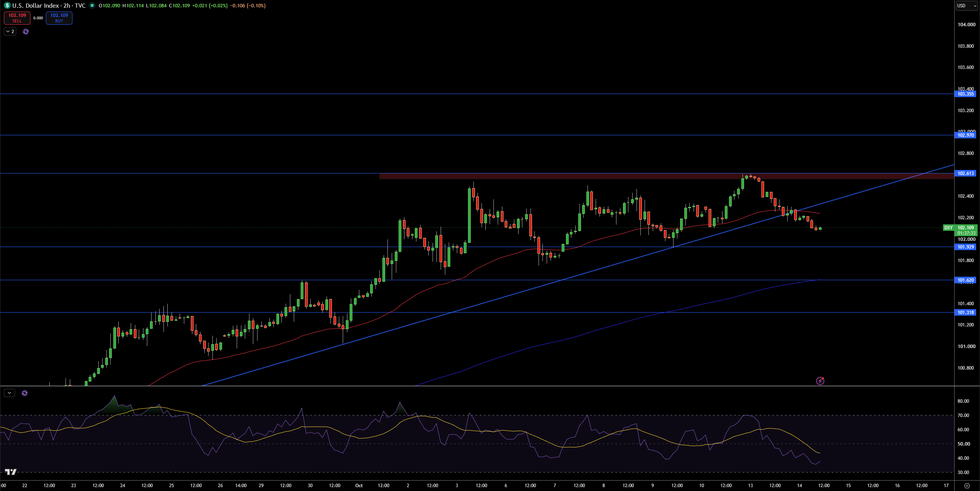Click the BUY 102.109 button
Screen dimensions: 980x491
[59, 18]
